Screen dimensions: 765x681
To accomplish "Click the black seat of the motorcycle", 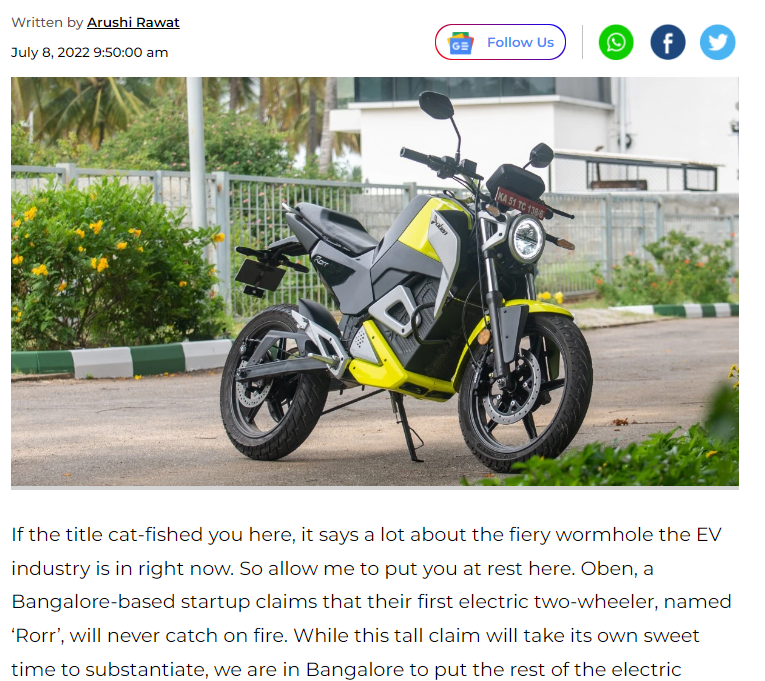I will 332,225.
